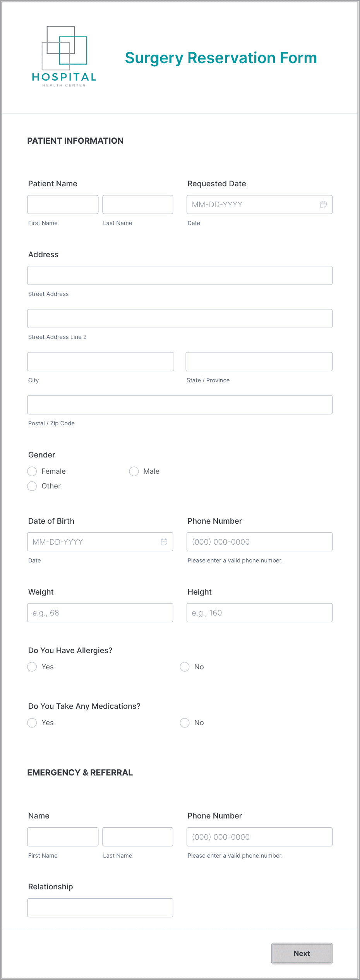360x980 pixels.
Task: Click the Relationship input field
Action: pos(100,908)
